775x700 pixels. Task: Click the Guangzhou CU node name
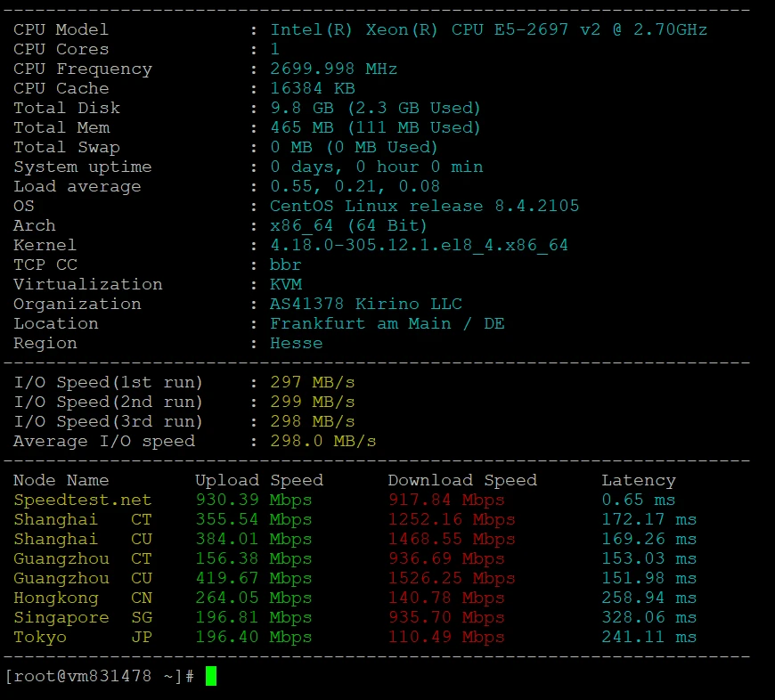coord(83,579)
